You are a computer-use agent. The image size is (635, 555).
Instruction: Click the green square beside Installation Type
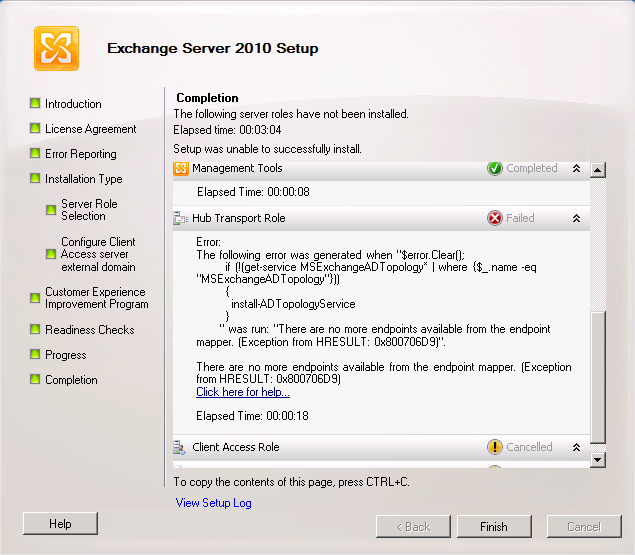pos(35,178)
